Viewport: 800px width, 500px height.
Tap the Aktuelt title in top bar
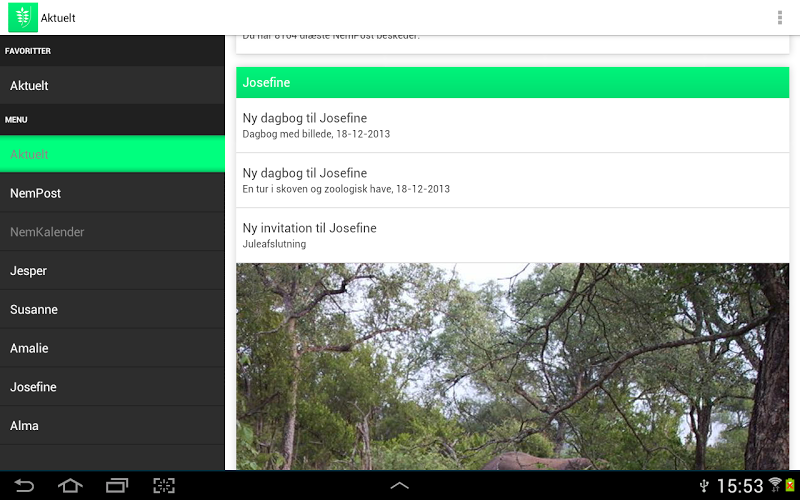pos(58,18)
